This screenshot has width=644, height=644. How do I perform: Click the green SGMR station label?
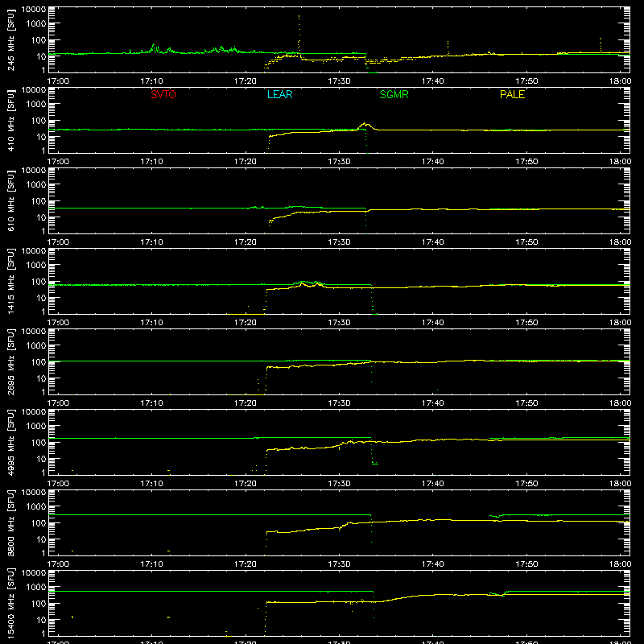pyautogui.click(x=394, y=94)
